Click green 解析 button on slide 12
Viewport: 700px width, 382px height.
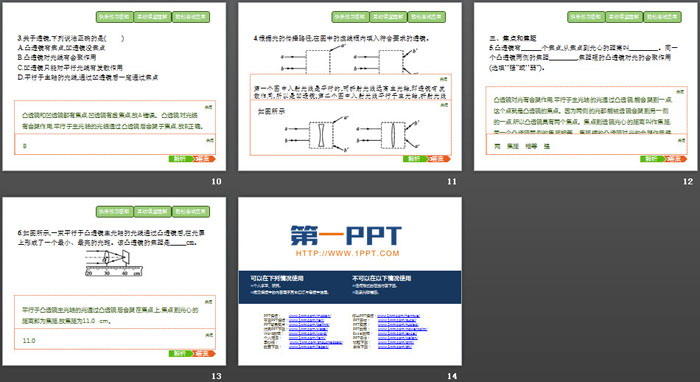click(x=652, y=159)
